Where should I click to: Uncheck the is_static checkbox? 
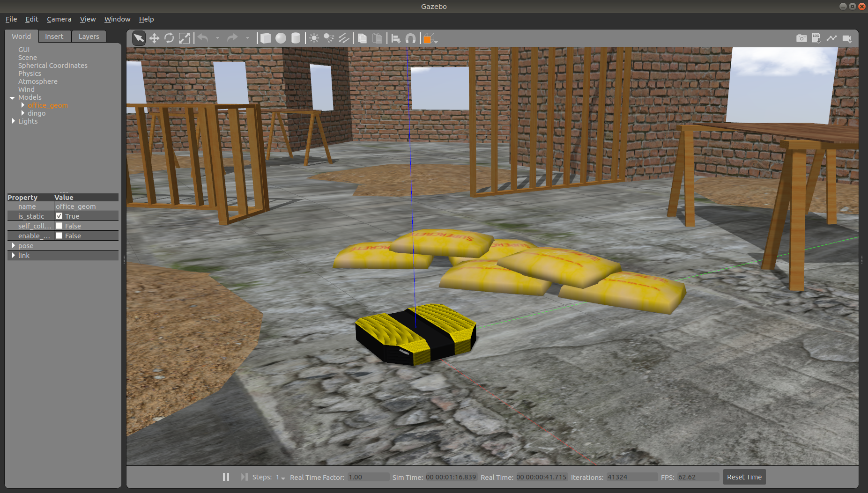click(59, 216)
